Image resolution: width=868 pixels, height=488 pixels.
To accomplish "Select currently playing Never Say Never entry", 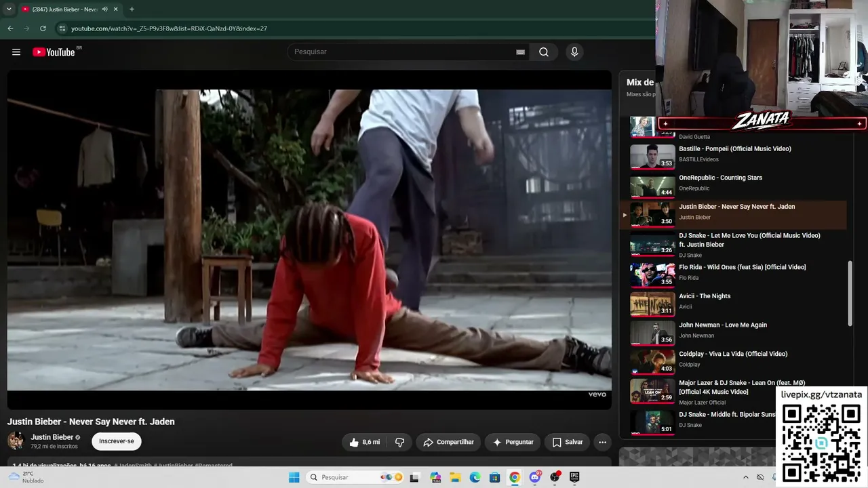I will (x=733, y=214).
